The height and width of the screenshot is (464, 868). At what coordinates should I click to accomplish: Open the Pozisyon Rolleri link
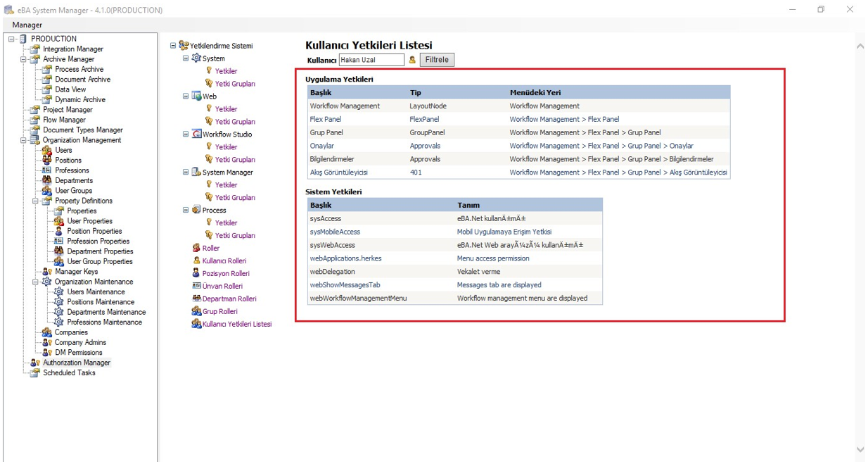225,273
